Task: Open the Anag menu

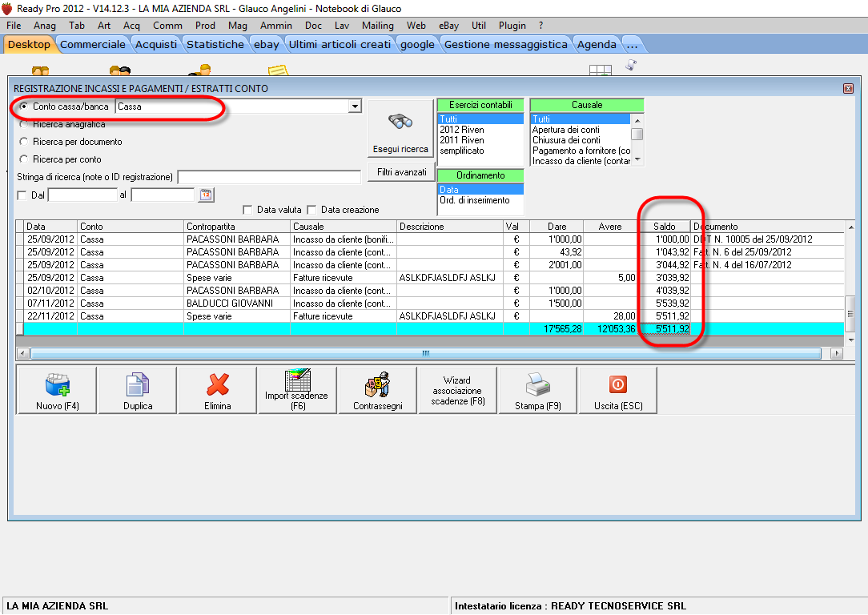Action: pos(45,26)
